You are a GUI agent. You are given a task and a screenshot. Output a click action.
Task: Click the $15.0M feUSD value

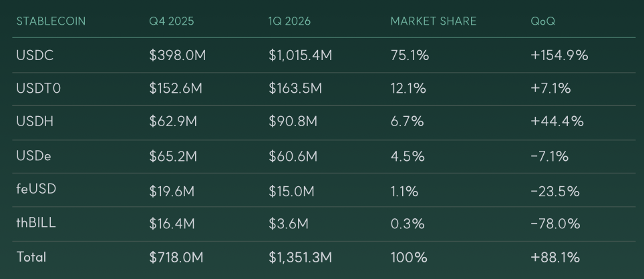click(x=291, y=191)
